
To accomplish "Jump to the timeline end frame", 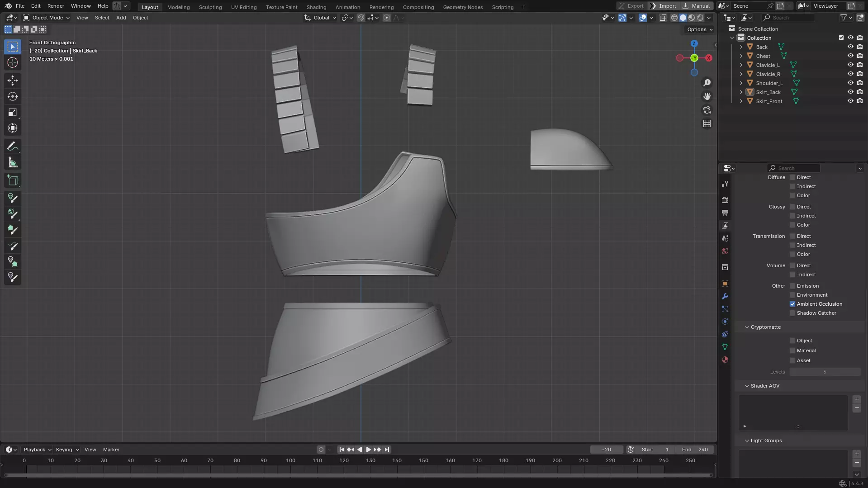I will click(x=387, y=450).
